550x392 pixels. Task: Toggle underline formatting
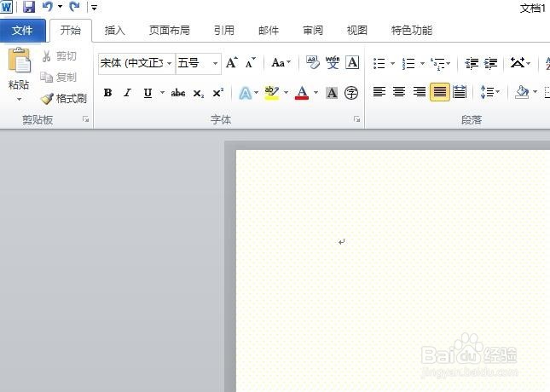148,93
